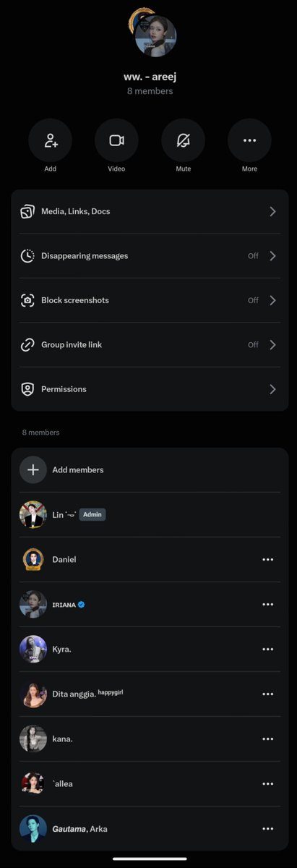Tap the Add members plus button
The height and width of the screenshot is (868, 297).
[33, 469]
